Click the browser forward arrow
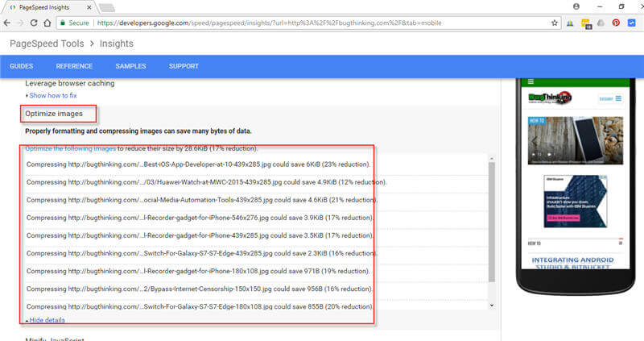 click(20, 23)
